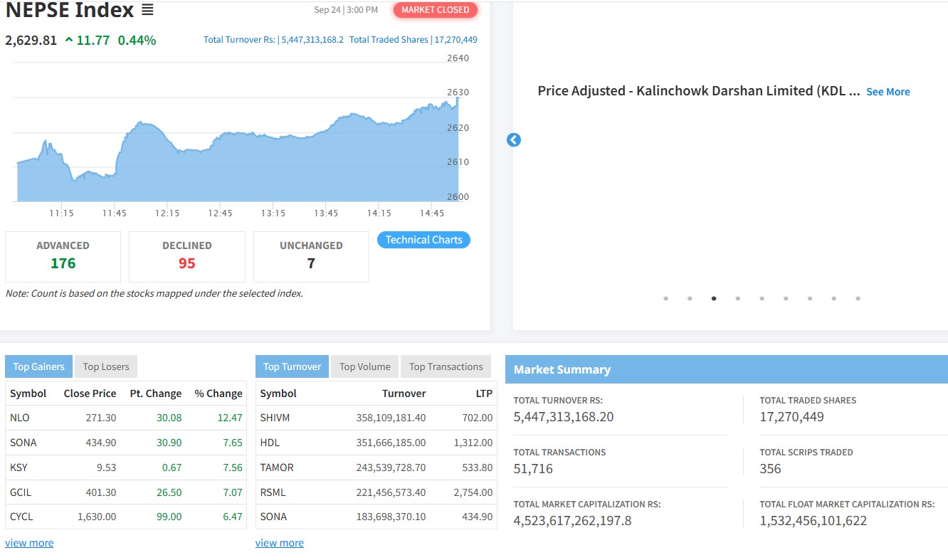Select the fifth carousel indicator dot
948x560 pixels.
(x=762, y=299)
